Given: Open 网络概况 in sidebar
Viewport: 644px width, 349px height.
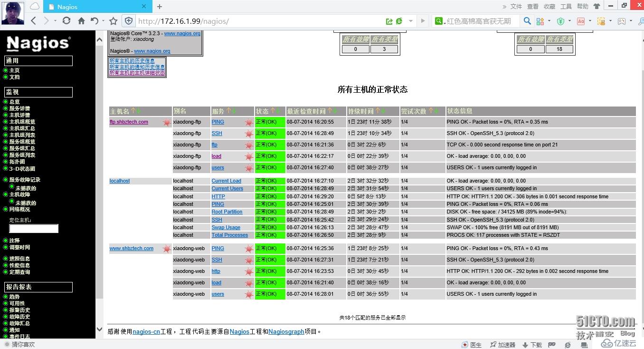Looking at the screenshot, I should pyautogui.click(x=19, y=209).
